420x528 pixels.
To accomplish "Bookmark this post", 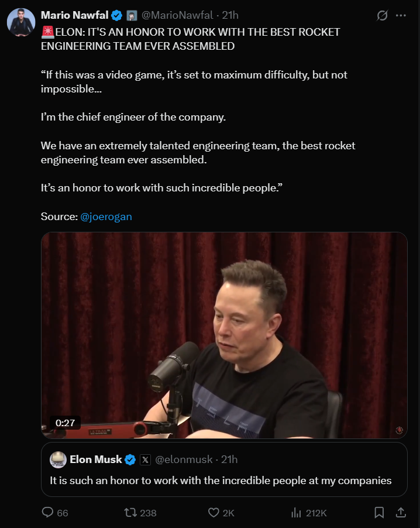I will click(x=379, y=512).
